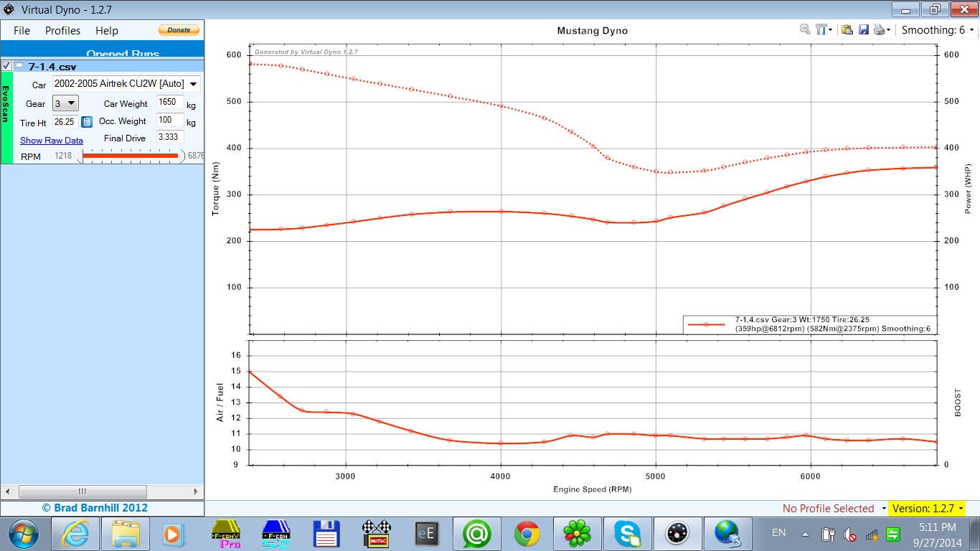Open the Profiles menu
The width and height of the screenshot is (980, 551).
[x=62, y=31]
